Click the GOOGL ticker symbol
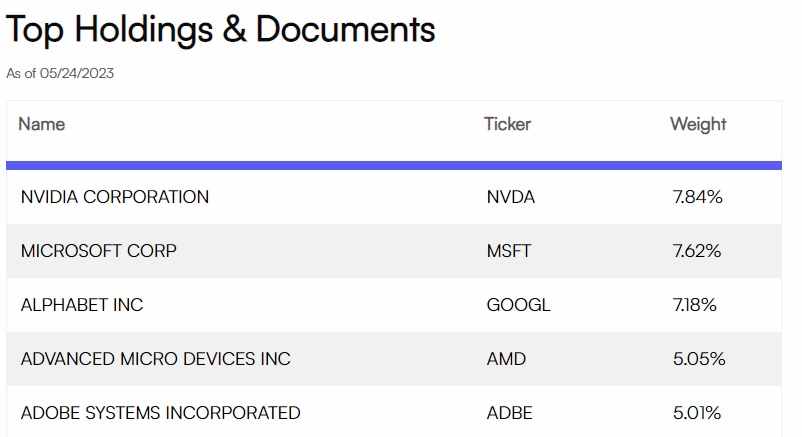The height and width of the screenshot is (437, 802). [518, 305]
